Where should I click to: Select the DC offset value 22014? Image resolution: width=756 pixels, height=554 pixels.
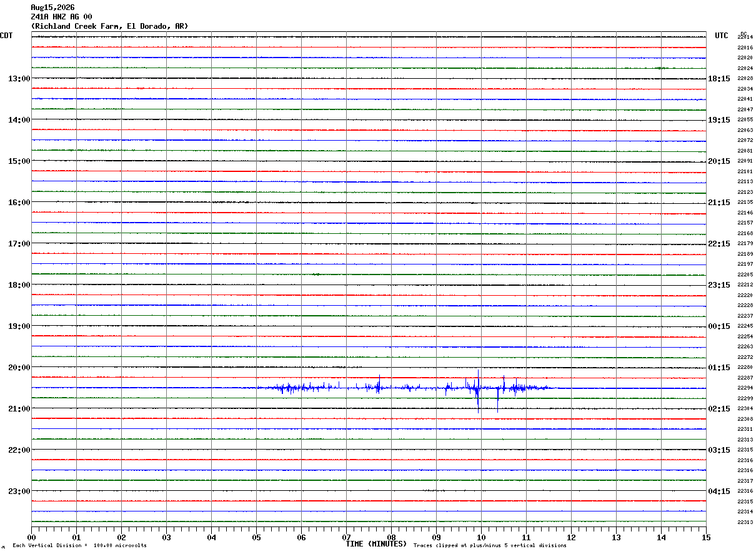(745, 38)
